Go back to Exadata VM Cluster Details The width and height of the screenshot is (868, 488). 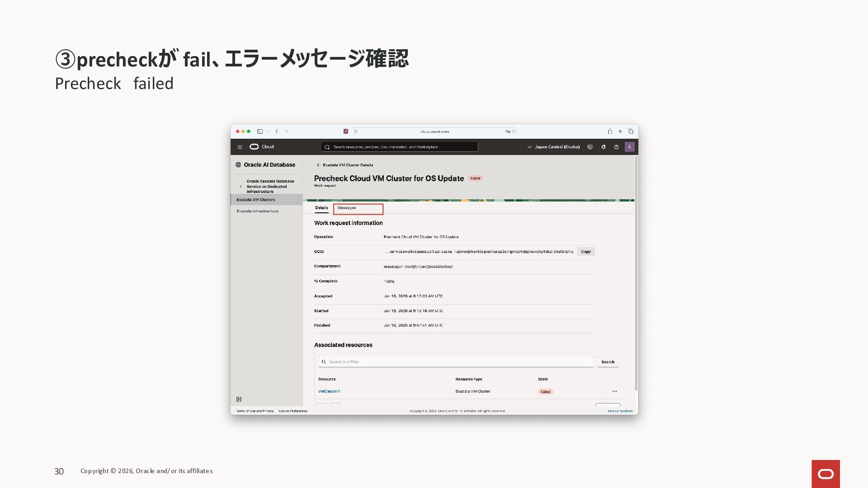click(x=345, y=165)
